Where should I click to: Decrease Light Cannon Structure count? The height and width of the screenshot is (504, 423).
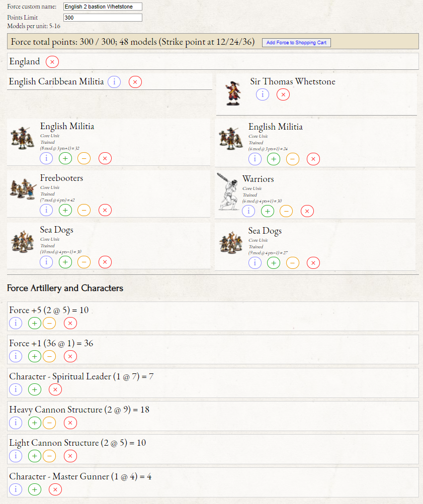click(49, 456)
